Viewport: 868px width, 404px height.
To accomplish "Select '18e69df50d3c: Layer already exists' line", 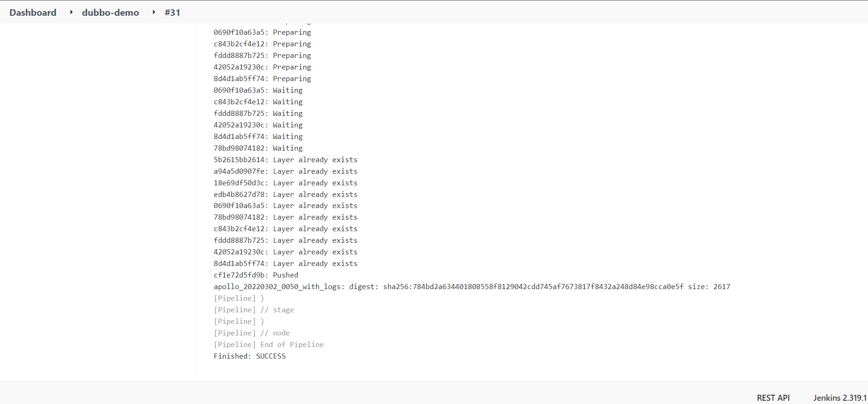I will point(285,183).
